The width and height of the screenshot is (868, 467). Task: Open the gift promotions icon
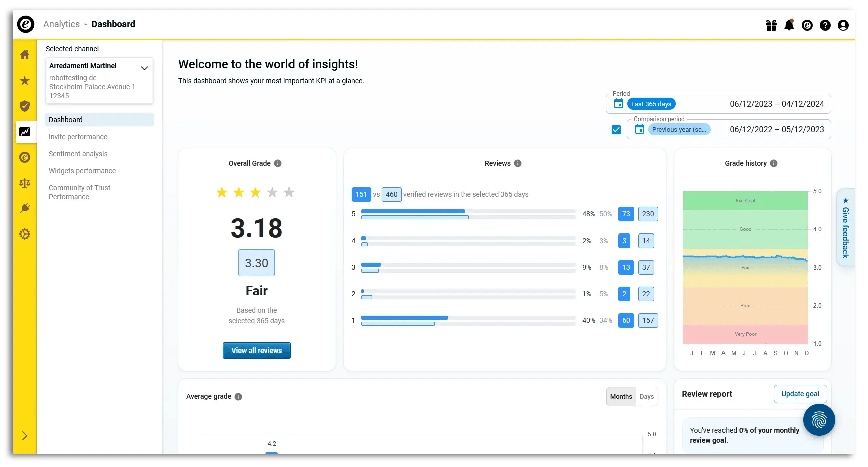[771, 25]
